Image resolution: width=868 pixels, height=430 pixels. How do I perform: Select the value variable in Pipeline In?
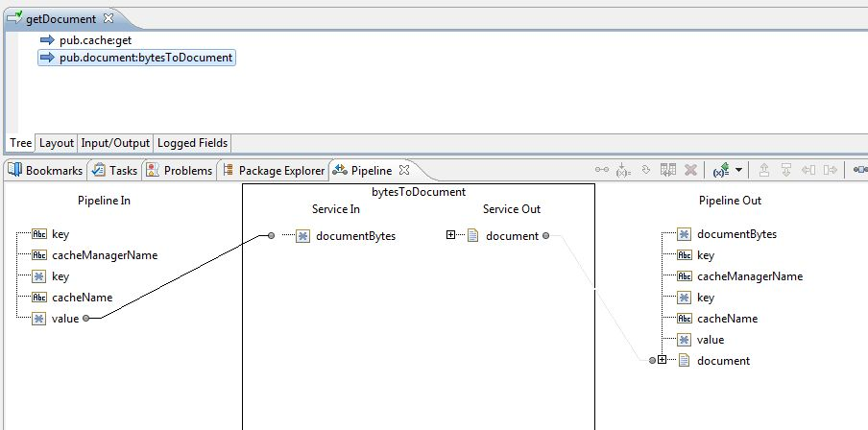point(65,319)
